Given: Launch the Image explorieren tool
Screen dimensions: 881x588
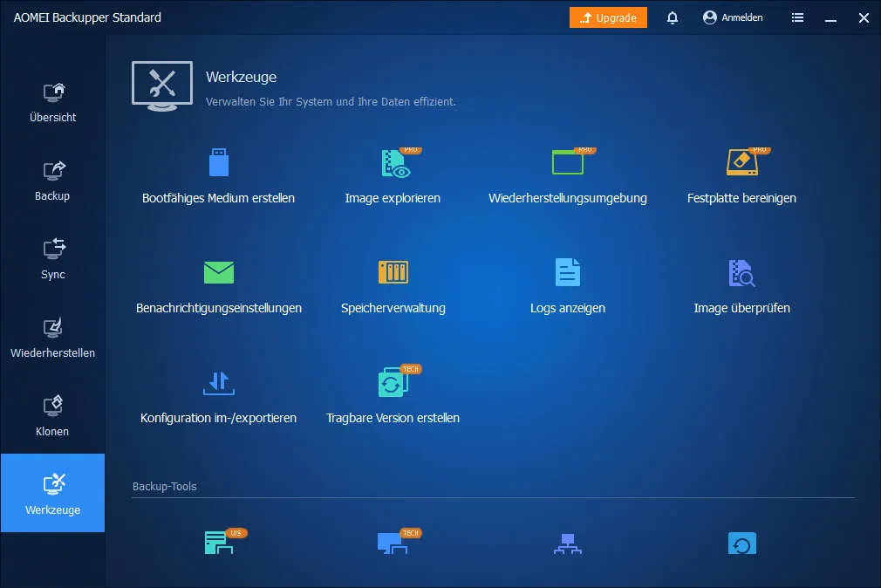Looking at the screenshot, I should (x=393, y=164).
